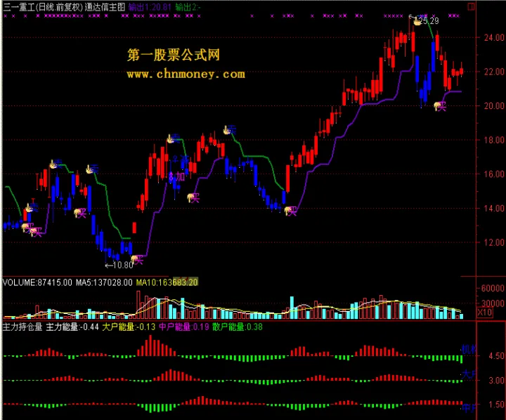Screen dimensions: 506x420
Task: Click the purple 加 add-position marker
Action: click(x=180, y=177)
